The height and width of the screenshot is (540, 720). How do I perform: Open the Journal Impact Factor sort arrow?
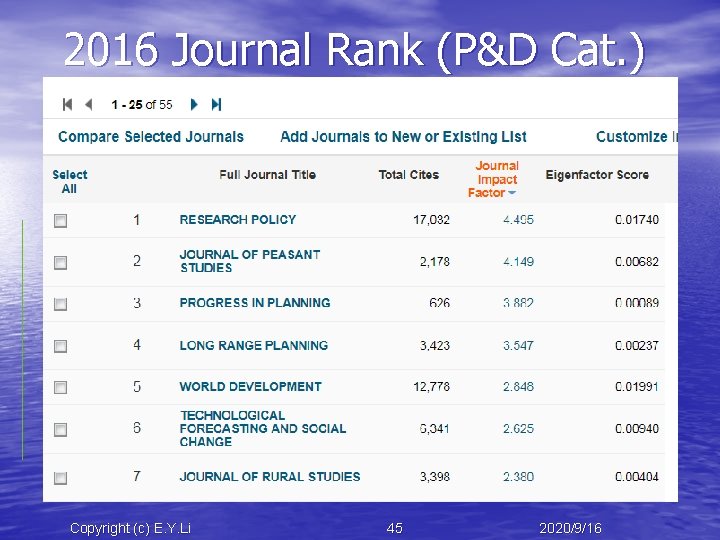[x=512, y=193]
